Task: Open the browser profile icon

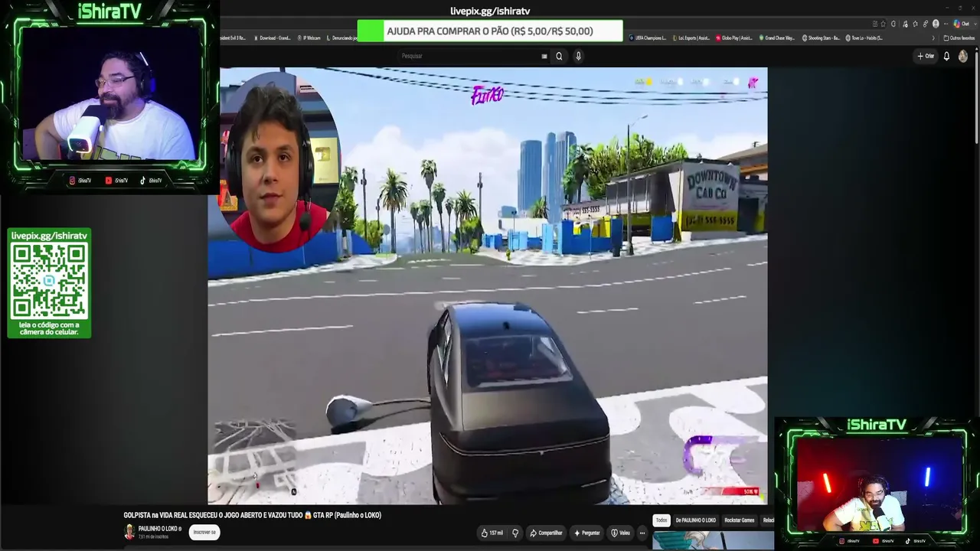Action: point(936,24)
